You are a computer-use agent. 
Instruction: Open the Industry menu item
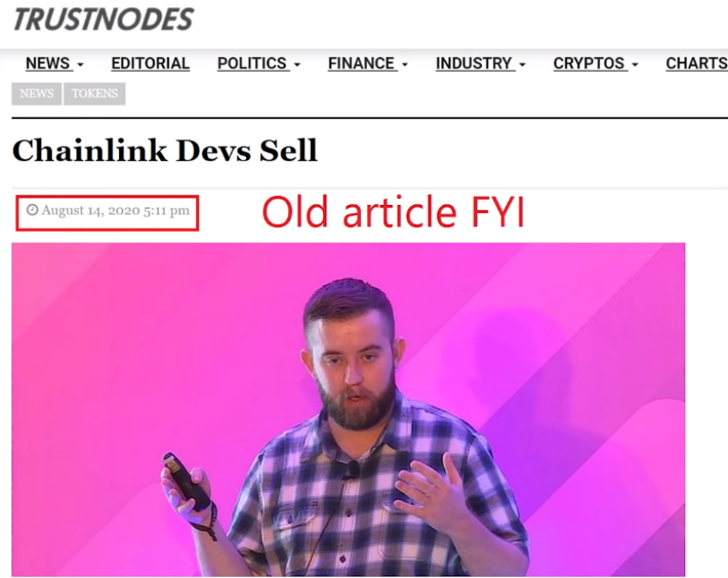point(474,64)
